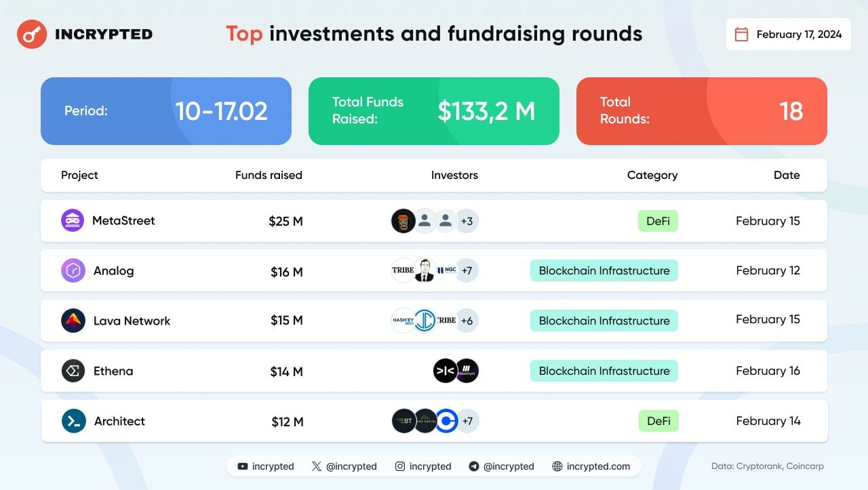This screenshot has width=868, height=490.
Task: Visit the incrypted.com website link
Action: (x=591, y=466)
